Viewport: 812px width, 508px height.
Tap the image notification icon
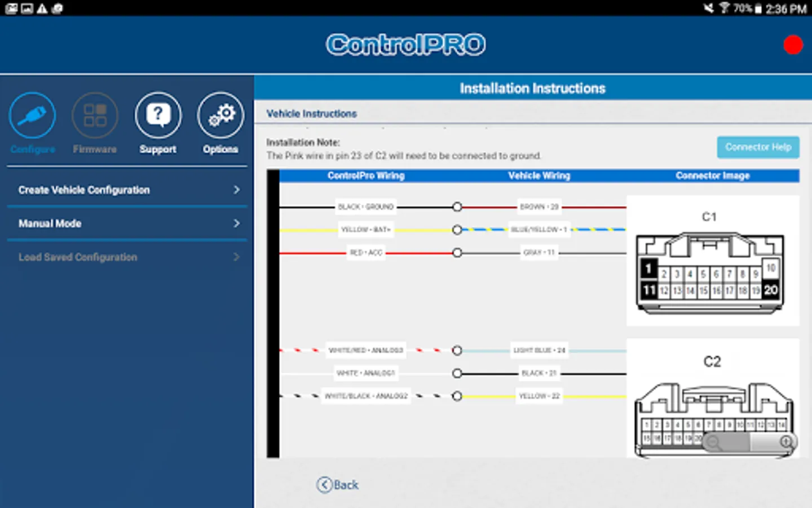pos(27,8)
